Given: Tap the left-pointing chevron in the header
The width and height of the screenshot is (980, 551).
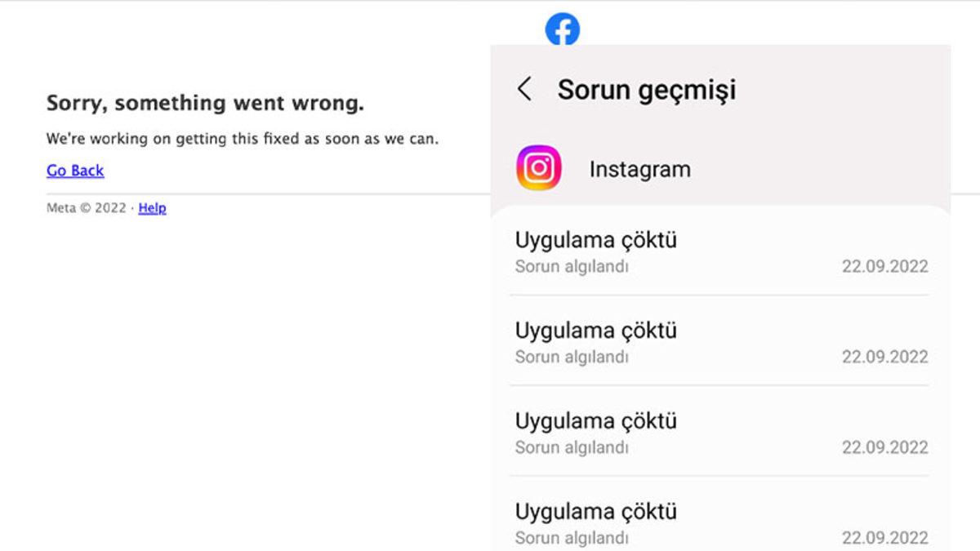Looking at the screenshot, I should (x=527, y=91).
